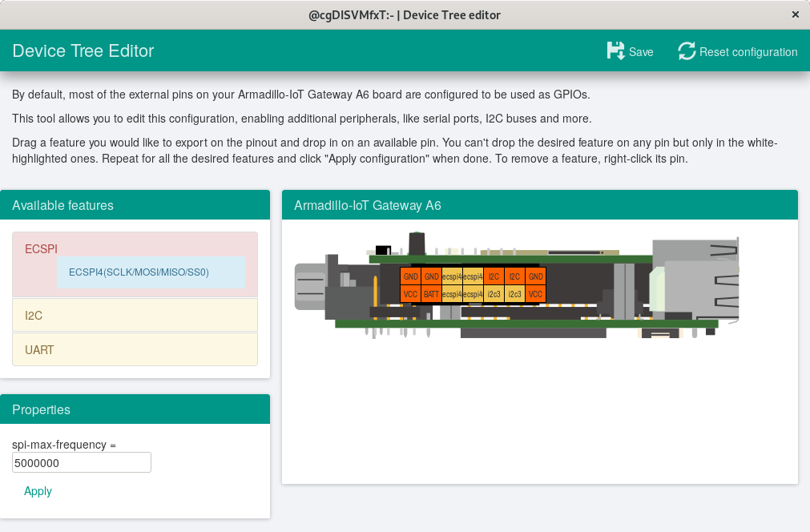The height and width of the screenshot is (532, 810).
Task: Click the 'Properties' panel header
Action: tap(135, 409)
